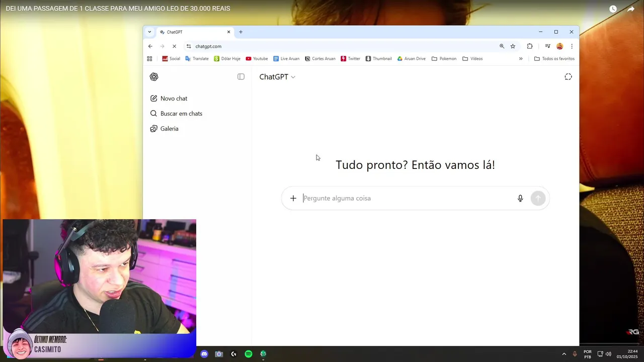Open the Aruan Drive bookmark
This screenshot has height=362, width=644.
click(411, 59)
